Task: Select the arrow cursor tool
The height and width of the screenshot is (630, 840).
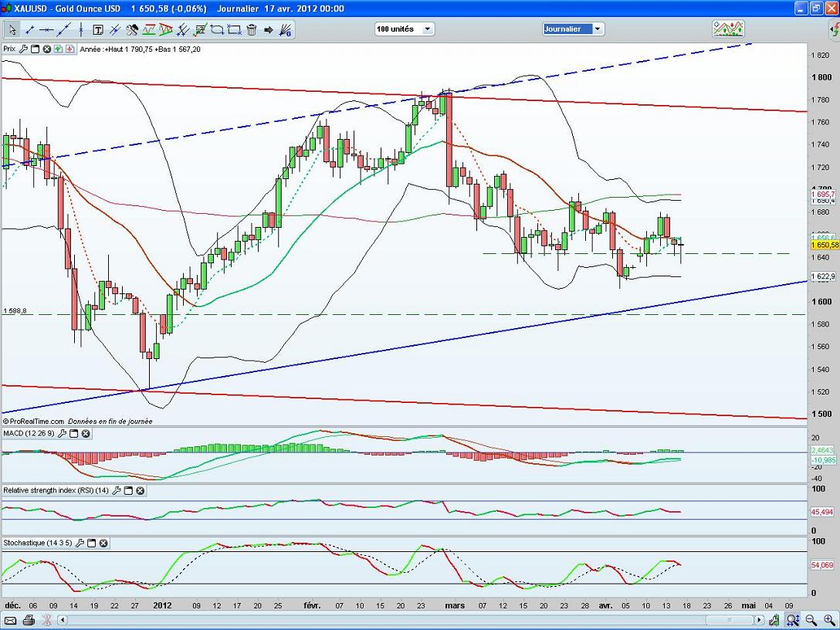Action: (12, 30)
